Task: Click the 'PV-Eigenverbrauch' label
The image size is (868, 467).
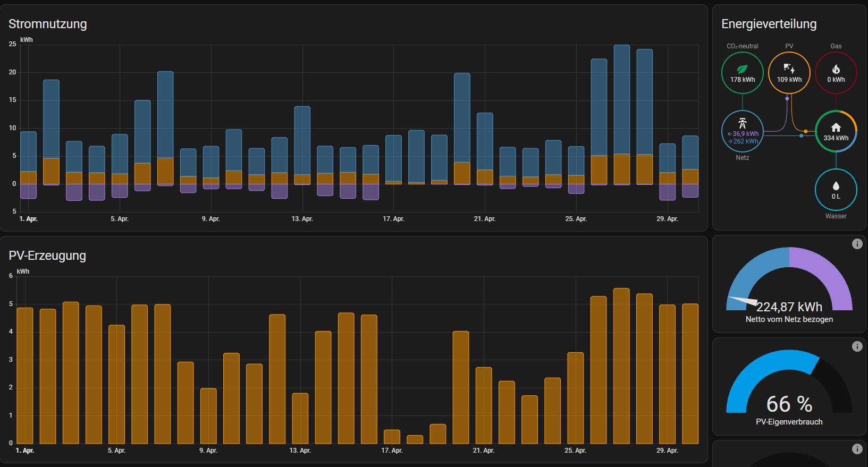Action: pyautogui.click(x=789, y=422)
